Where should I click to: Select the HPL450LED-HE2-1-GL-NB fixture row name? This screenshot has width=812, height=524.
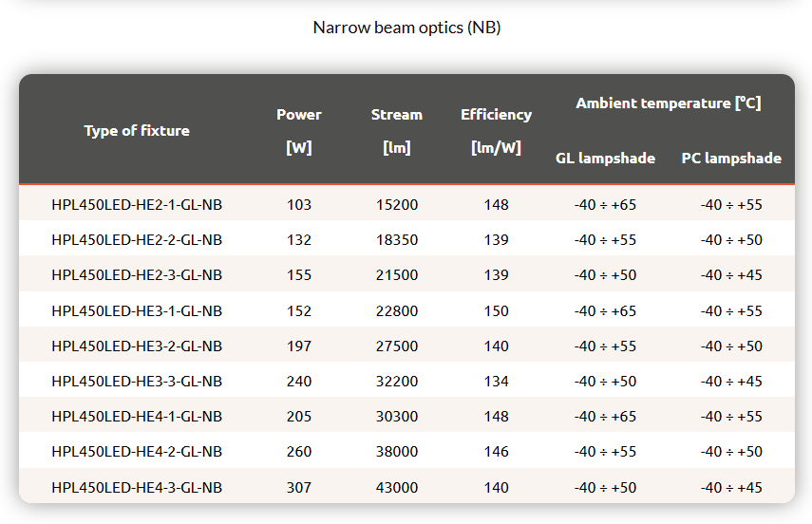point(137,204)
